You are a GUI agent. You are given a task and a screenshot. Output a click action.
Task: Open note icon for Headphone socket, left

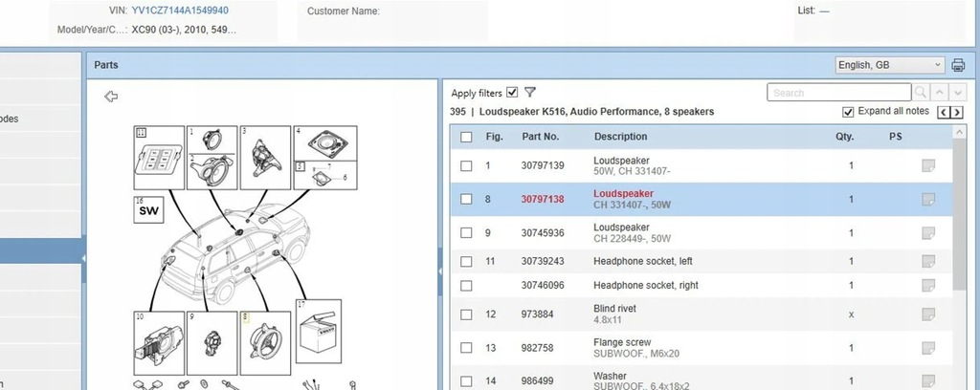(928, 261)
